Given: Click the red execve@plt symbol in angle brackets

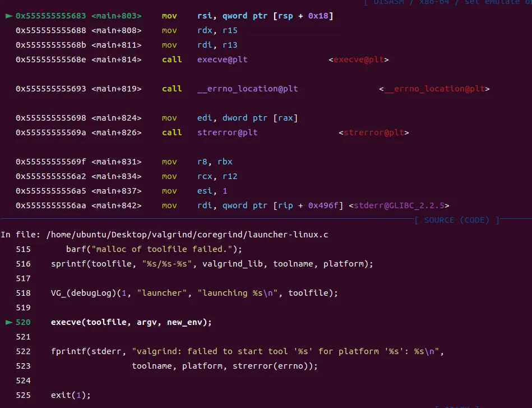Looking at the screenshot, I should [x=358, y=59].
